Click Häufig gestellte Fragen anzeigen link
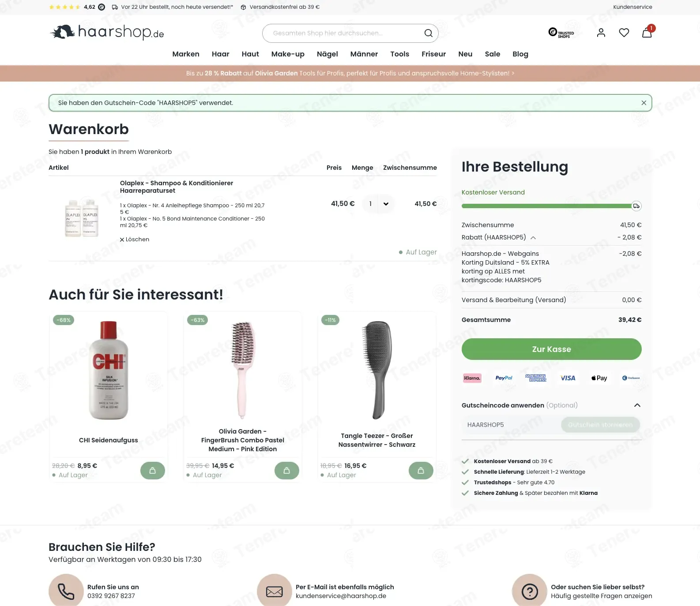Image resolution: width=700 pixels, height=606 pixels. pos(602,596)
